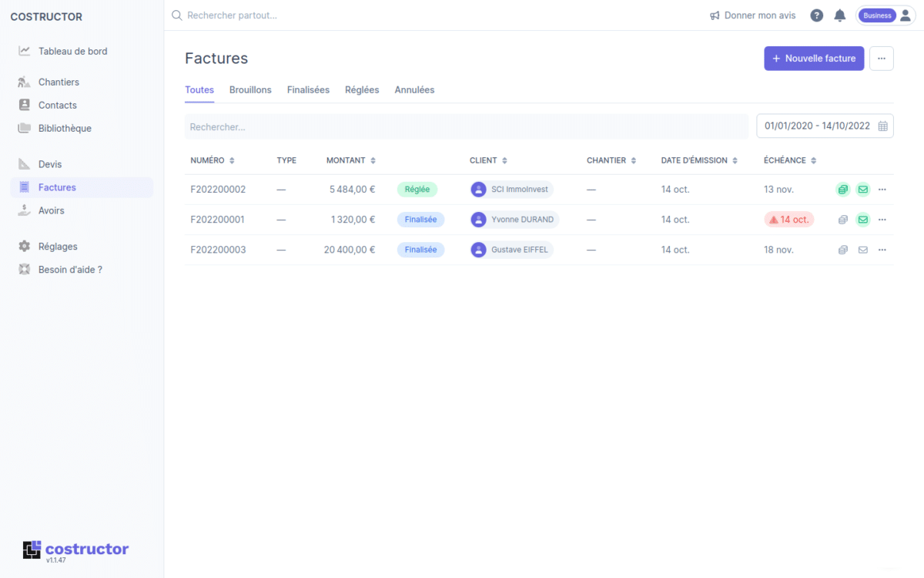Click the notifications bell icon

[x=839, y=15]
